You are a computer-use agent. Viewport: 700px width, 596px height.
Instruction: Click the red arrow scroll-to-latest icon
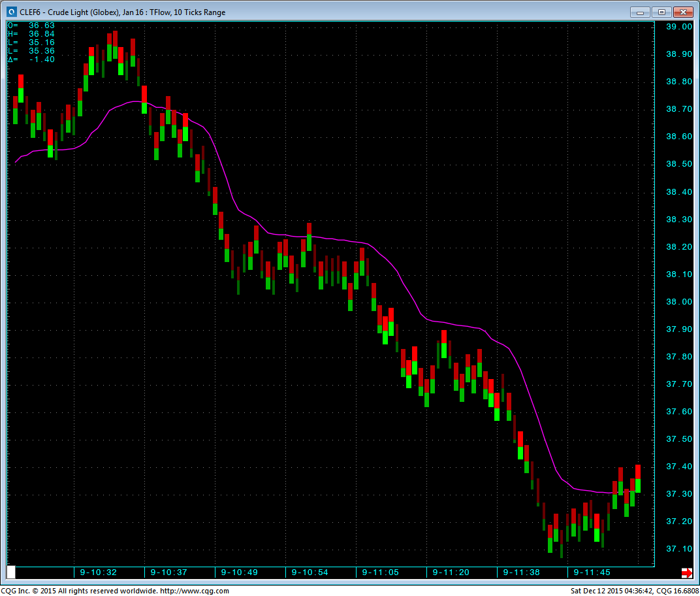(686, 572)
